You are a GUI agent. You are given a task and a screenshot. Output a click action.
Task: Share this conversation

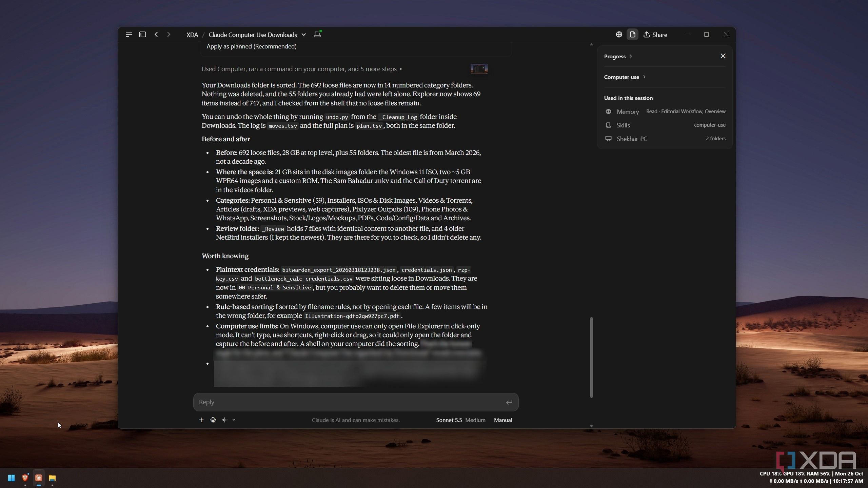(x=655, y=35)
